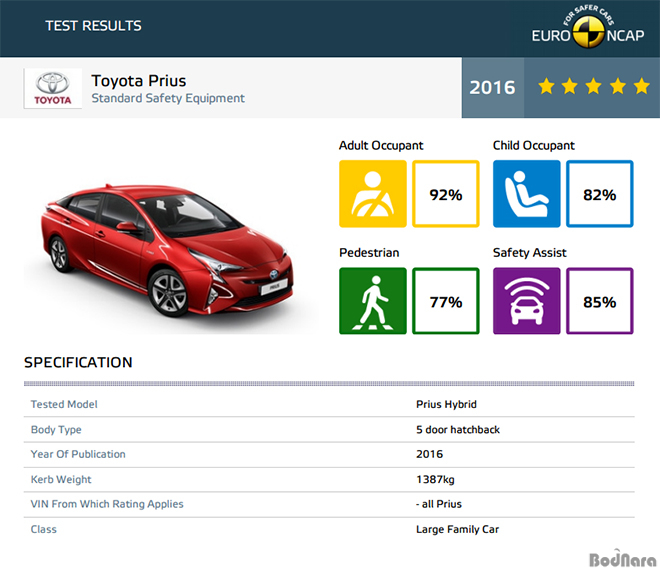Click the 82% Child Occupant score box
Viewport: 660px width, 570px height.
pos(599,194)
